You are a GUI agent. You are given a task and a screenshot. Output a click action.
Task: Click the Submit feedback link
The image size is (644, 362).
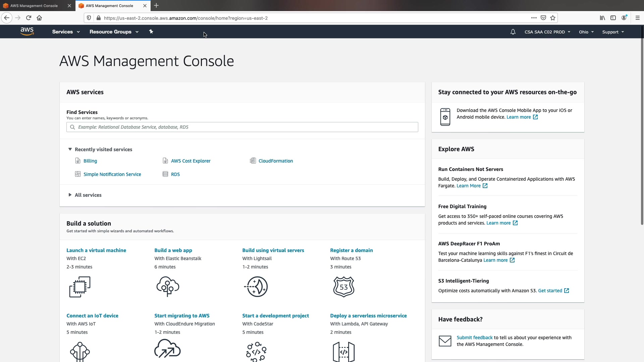click(x=474, y=338)
